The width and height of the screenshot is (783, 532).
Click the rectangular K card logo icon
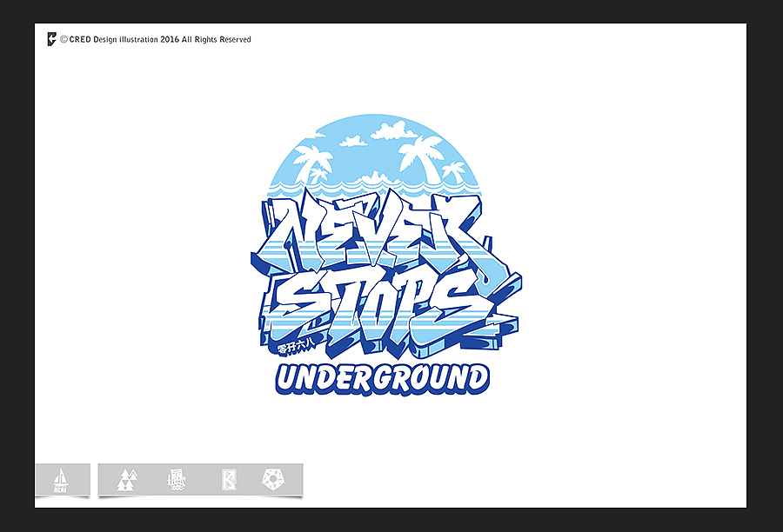[229, 480]
